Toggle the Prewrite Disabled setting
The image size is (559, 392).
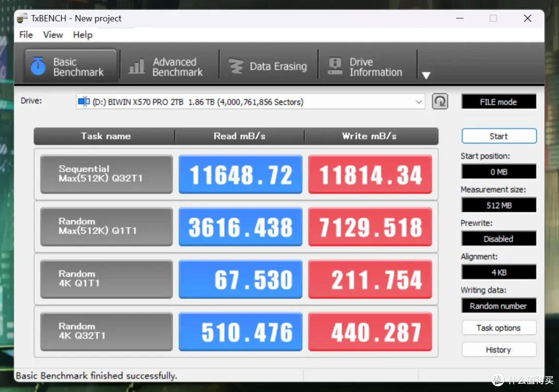(499, 239)
